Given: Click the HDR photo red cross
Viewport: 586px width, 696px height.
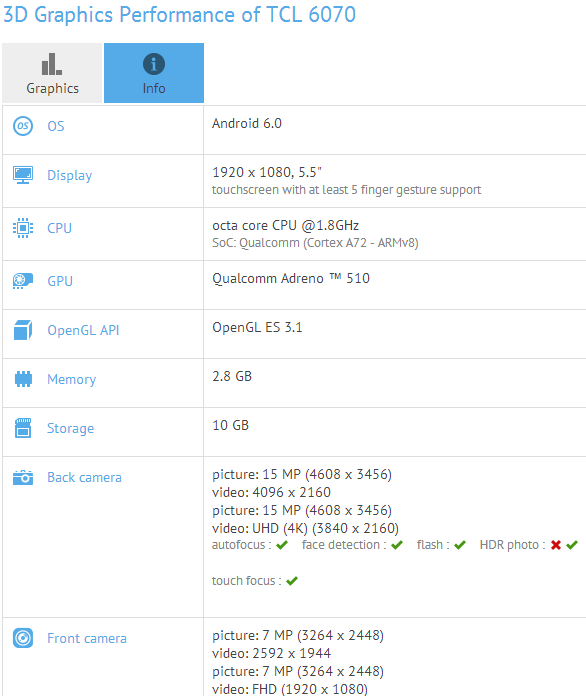Looking at the screenshot, I should tap(556, 545).
